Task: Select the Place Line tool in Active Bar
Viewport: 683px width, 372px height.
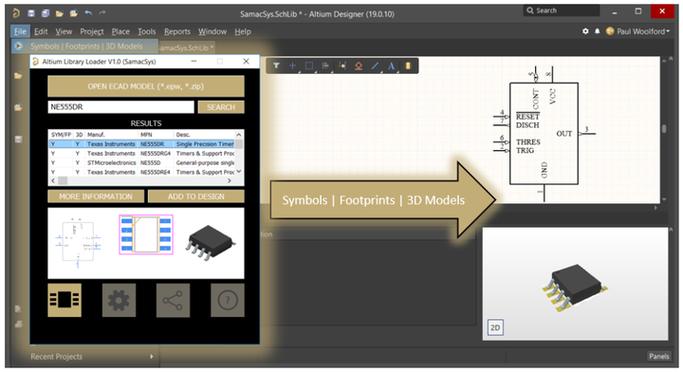Action: [x=375, y=66]
